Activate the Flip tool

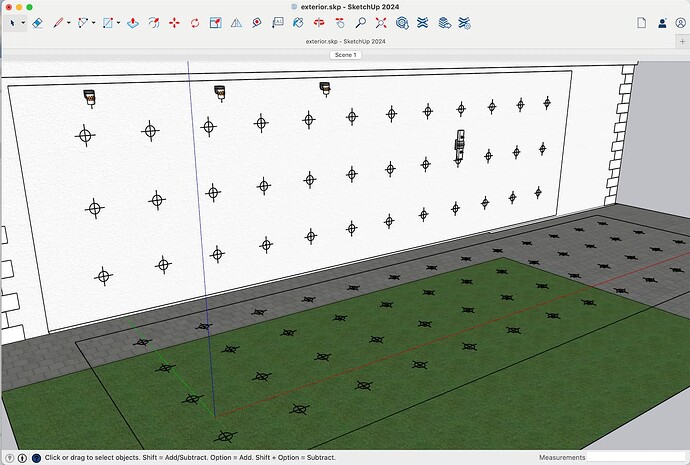[236, 23]
